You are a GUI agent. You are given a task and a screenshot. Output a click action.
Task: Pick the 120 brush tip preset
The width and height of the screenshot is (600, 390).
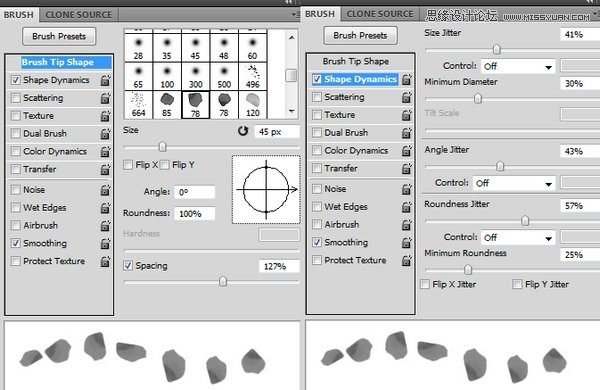[253, 104]
